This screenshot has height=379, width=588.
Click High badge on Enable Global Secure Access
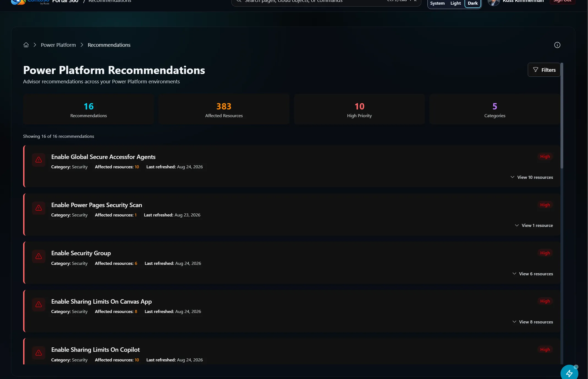click(545, 157)
